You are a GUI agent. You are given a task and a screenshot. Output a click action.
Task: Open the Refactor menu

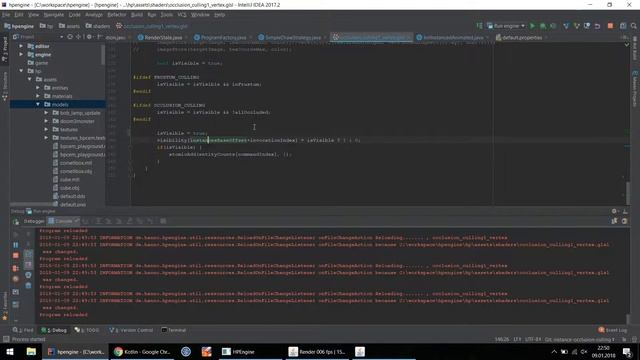(x=117, y=15)
